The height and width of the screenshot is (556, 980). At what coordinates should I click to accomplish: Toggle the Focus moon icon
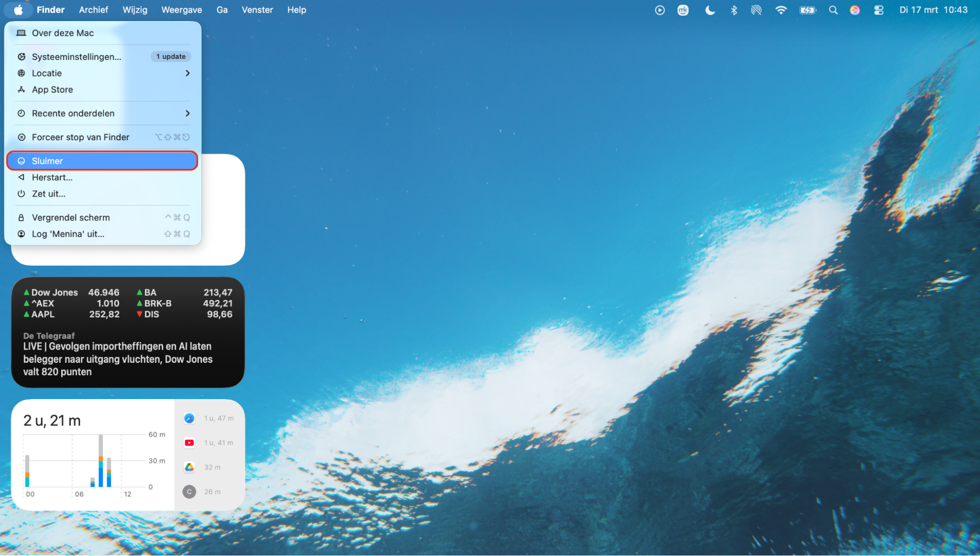709,10
